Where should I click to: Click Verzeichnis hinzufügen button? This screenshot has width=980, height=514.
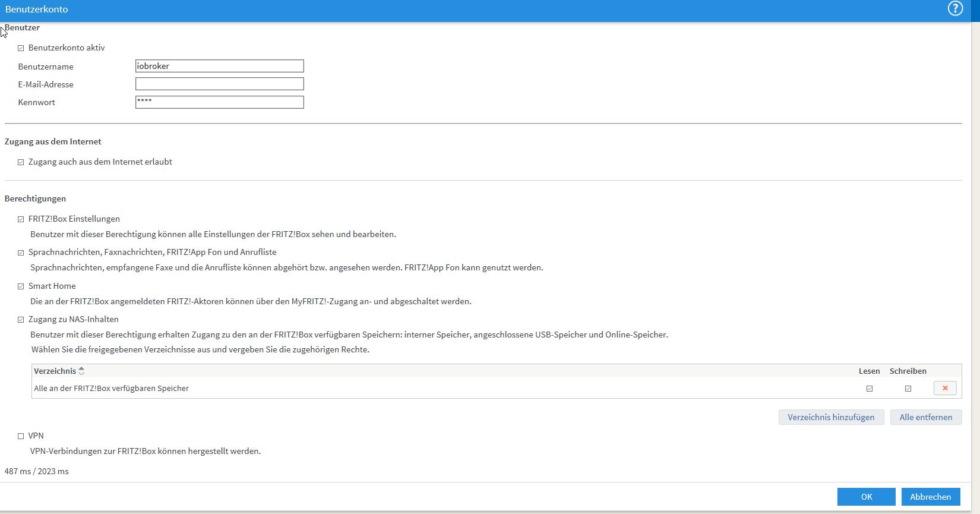[x=831, y=417]
